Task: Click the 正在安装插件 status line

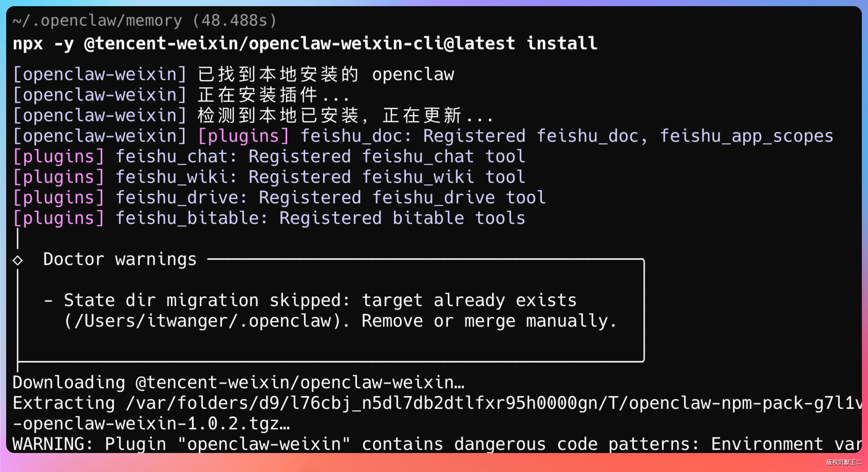Action: (x=273, y=95)
